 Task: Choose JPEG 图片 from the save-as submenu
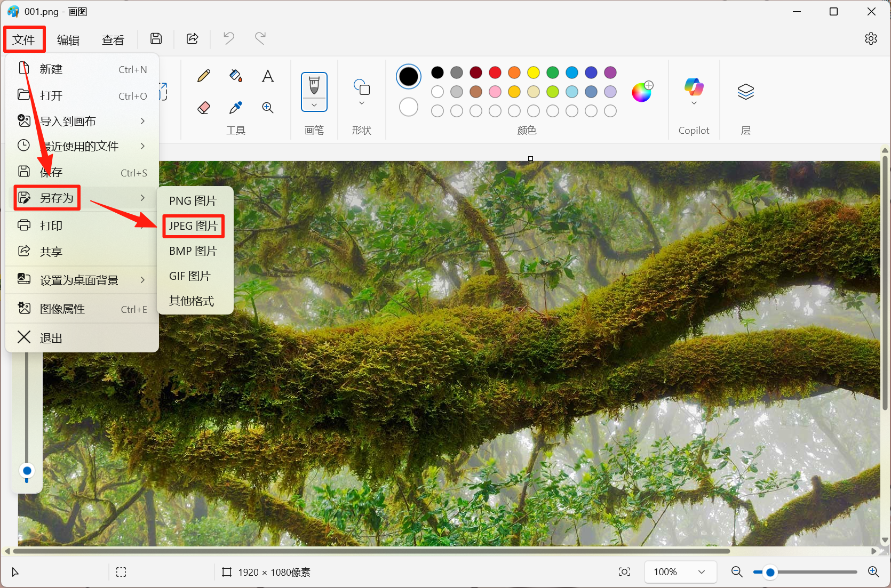click(x=193, y=226)
